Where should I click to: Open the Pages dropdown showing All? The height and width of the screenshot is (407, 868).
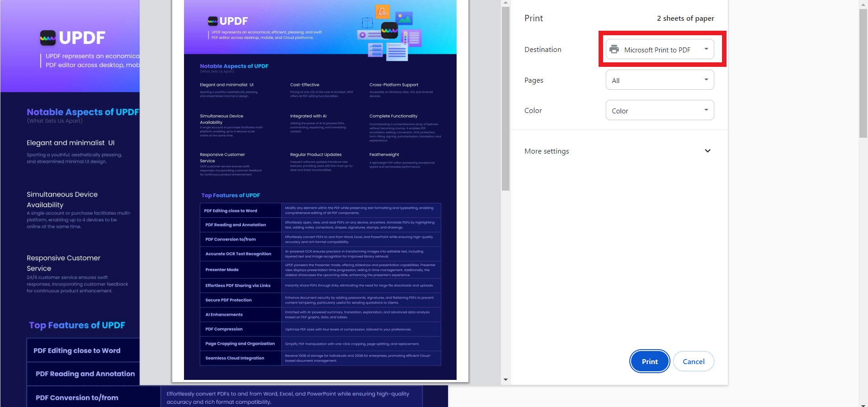[660, 80]
